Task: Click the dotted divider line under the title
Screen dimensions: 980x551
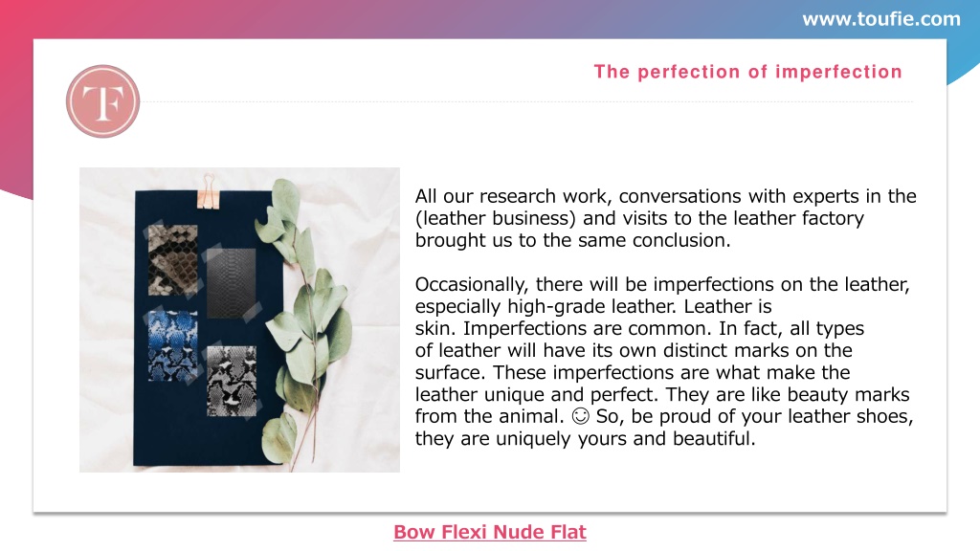Action: pyautogui.click(x=528, y=101)
